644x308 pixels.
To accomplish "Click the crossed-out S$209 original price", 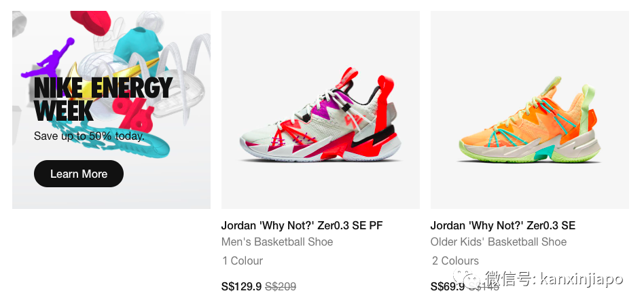I will tap(281, 286).
